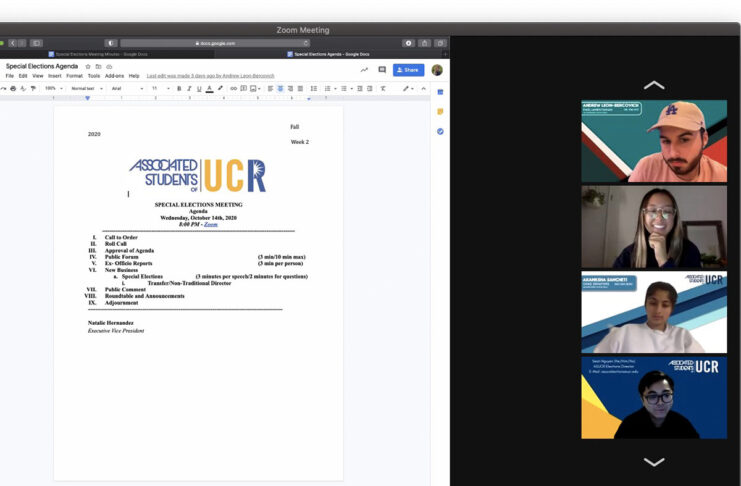
Task: Open the Insert menu
Action: point(55,76)
